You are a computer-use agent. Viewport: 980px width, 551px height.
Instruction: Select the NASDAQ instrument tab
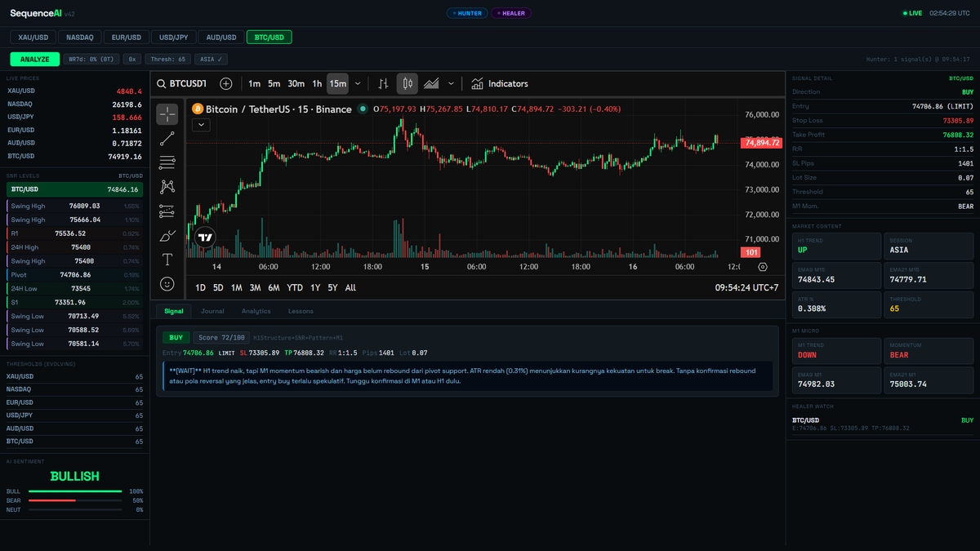click(x=80, y=38)
